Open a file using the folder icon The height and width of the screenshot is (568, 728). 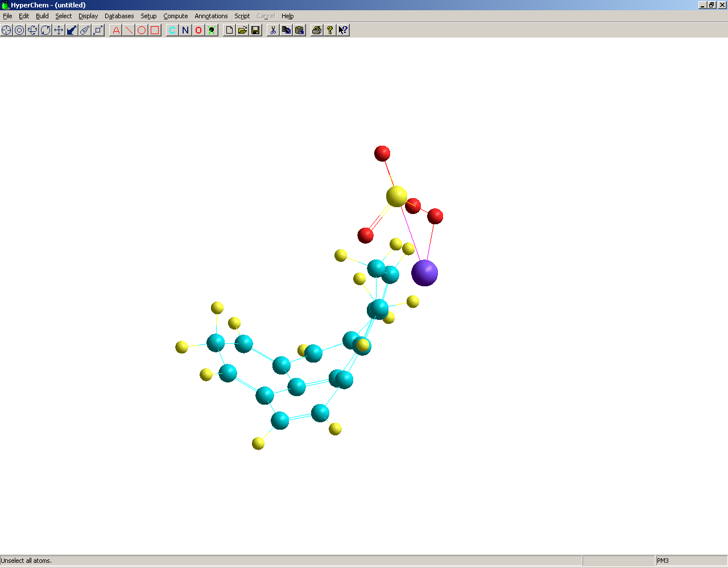242,30
